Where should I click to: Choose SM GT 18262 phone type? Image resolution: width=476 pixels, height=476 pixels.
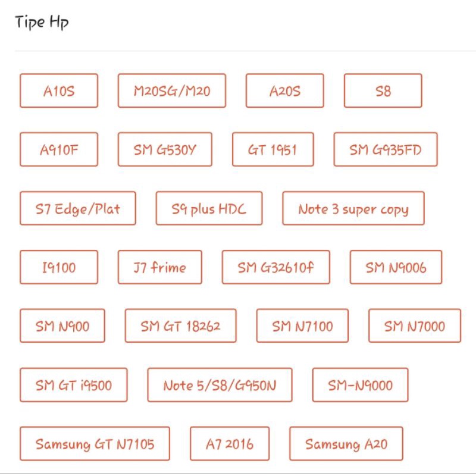click(180, 325)
